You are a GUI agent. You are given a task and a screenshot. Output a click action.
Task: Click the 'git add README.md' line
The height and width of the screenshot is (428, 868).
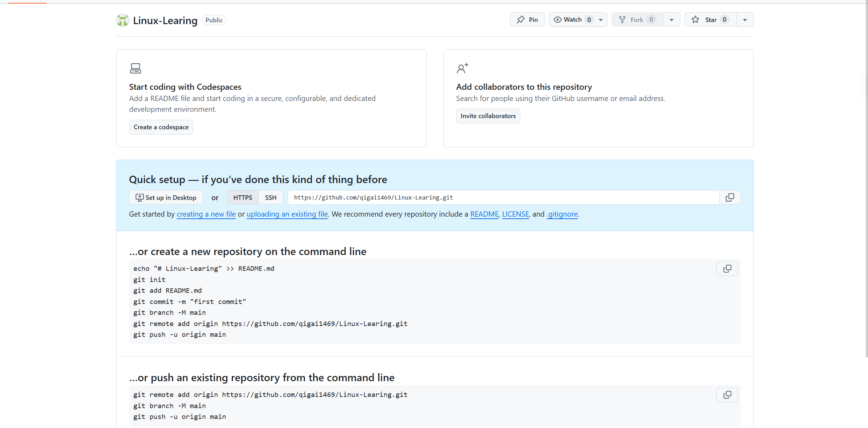(x=167, y=291)
